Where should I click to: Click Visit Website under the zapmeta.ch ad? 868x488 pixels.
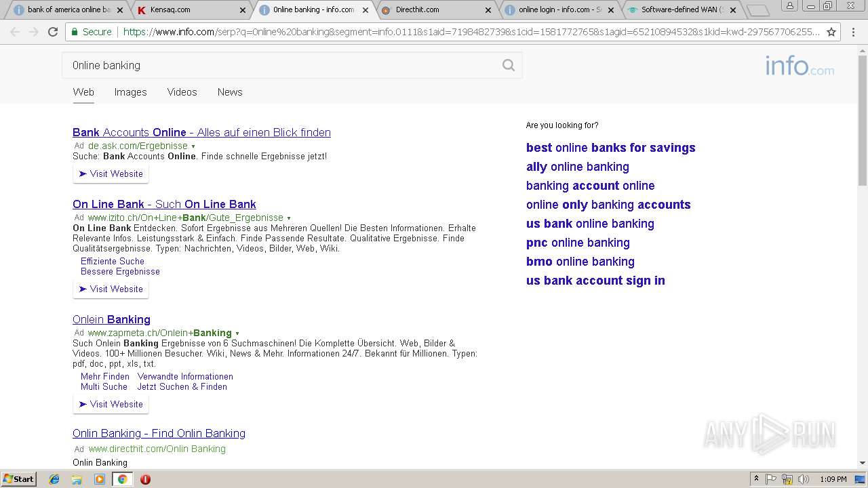111,405
